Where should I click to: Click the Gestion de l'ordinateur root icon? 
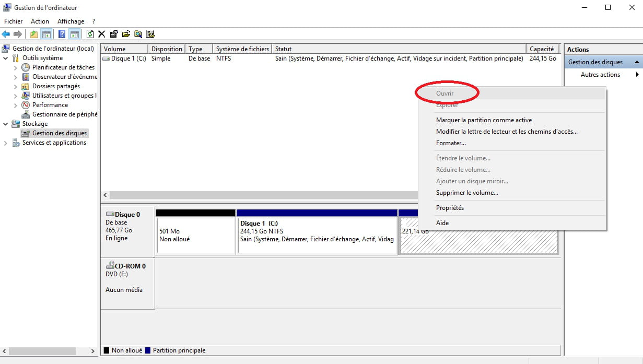(6, 49)
